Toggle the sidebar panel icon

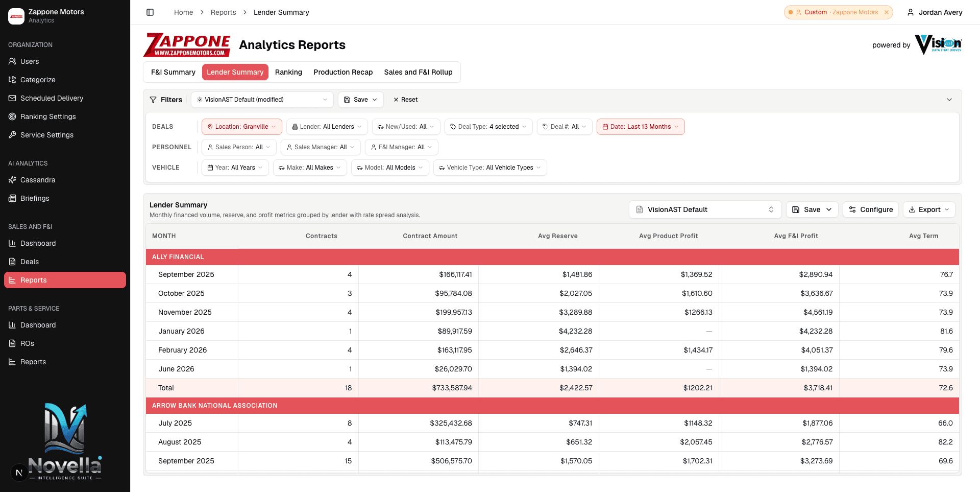(x=150, y=12)
